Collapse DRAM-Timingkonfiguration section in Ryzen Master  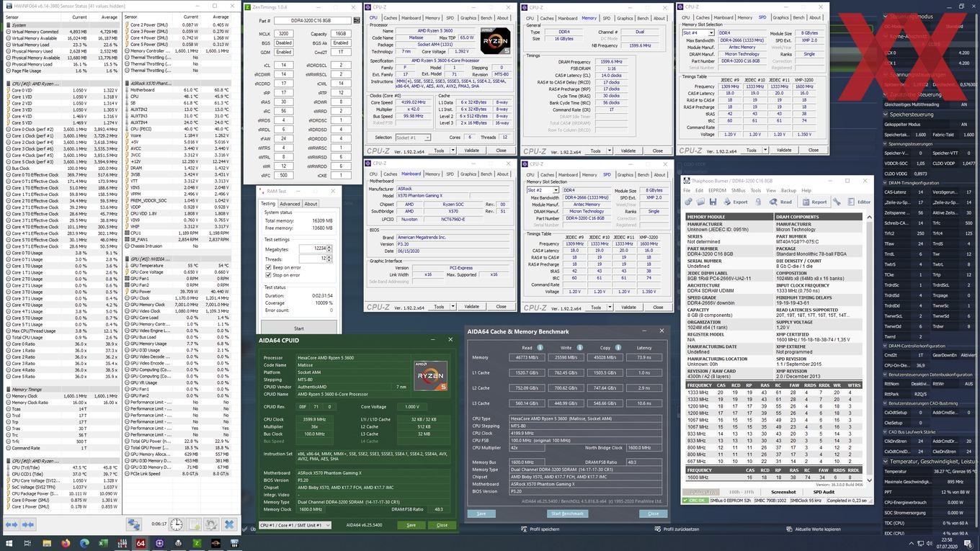click(886, 183)
